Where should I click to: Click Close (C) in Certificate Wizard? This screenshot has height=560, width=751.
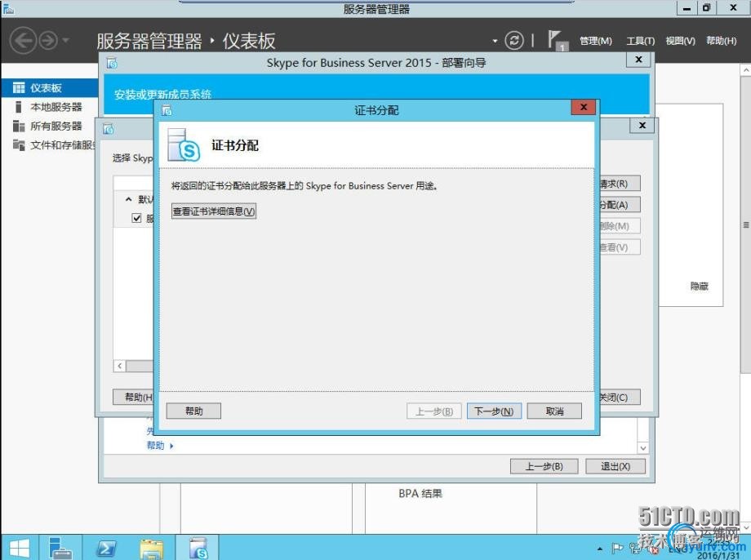[620, 397]
